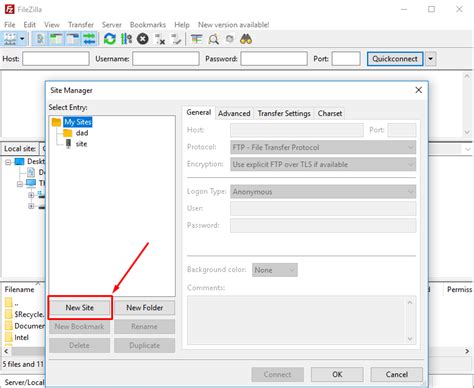Click the Reconnect to last server icon
The width and height of the screenshot is (474, 388).
[176, 39]
